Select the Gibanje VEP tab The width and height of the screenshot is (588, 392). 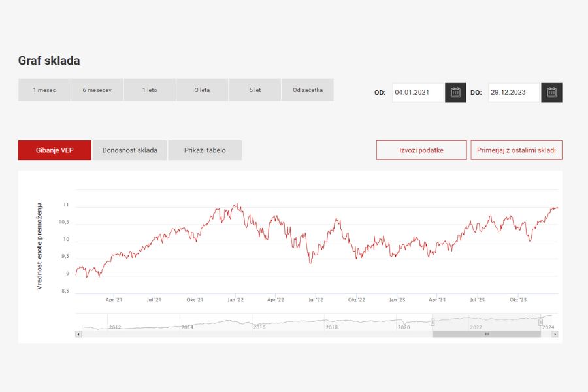(55, 150)
